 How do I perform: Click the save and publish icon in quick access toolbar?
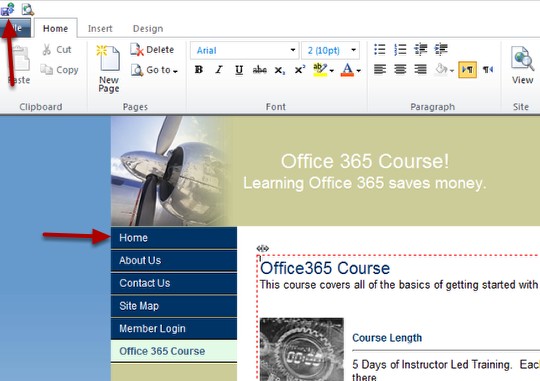(8, 9)
